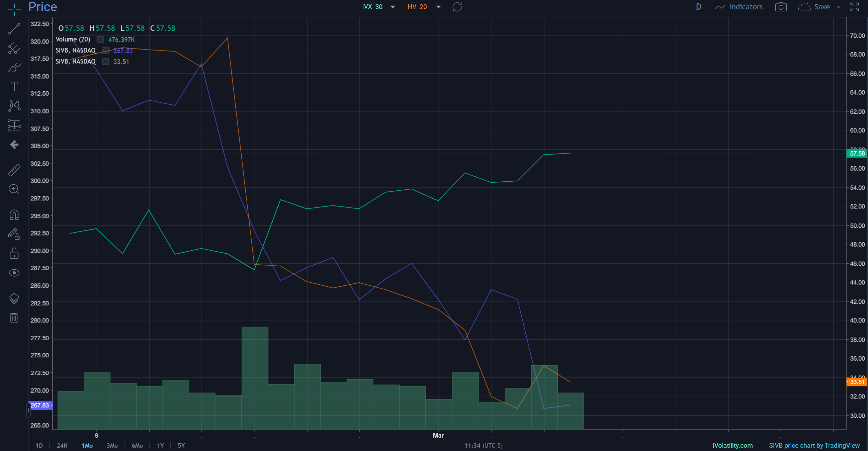Select the pitchfork drawing tool

(14, 48)
